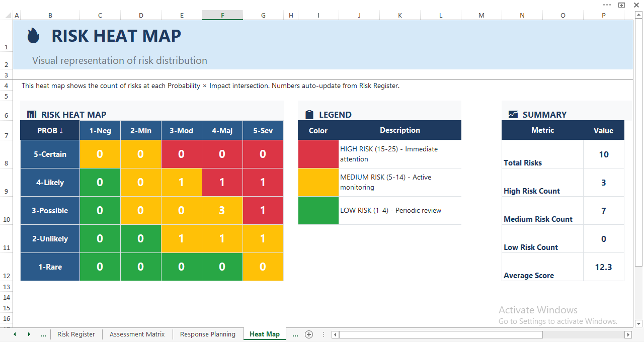The image size is (644, 342).
Task: Select 1-Rare / 5-Sev yellow cell
Action: click(263, 267)
